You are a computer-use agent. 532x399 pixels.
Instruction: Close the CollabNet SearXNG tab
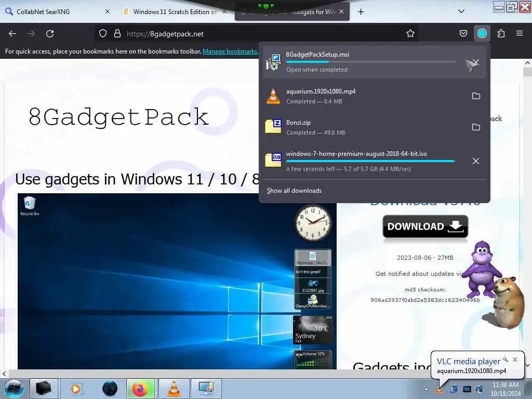[x=108, y=11]
